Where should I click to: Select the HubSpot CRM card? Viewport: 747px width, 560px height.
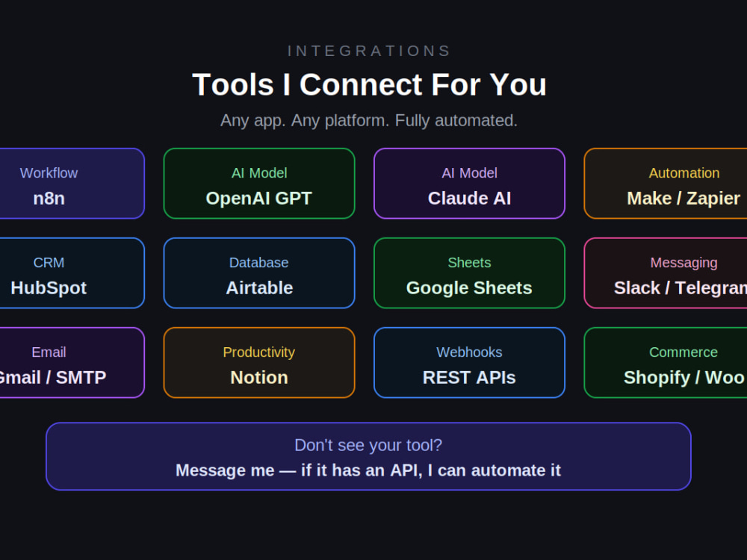72,273
